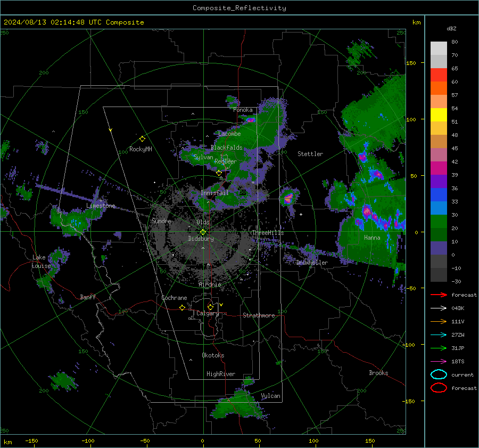The image size is (479, 448).
Task: Click the Banff city label
Action: coord(88,297)
